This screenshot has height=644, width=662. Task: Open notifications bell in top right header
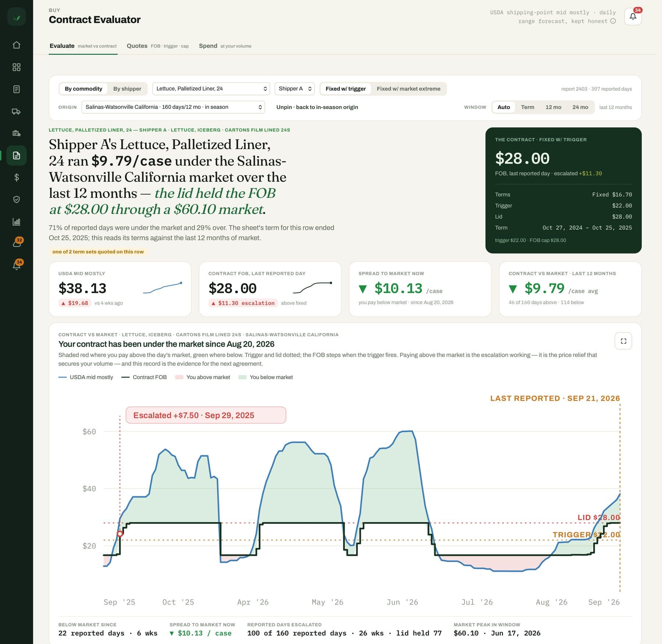(633, 17)
